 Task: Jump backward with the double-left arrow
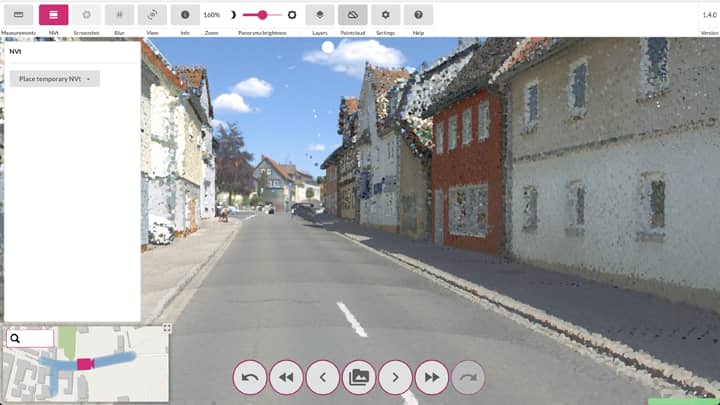pyautogui.click(x=286, y=377)
